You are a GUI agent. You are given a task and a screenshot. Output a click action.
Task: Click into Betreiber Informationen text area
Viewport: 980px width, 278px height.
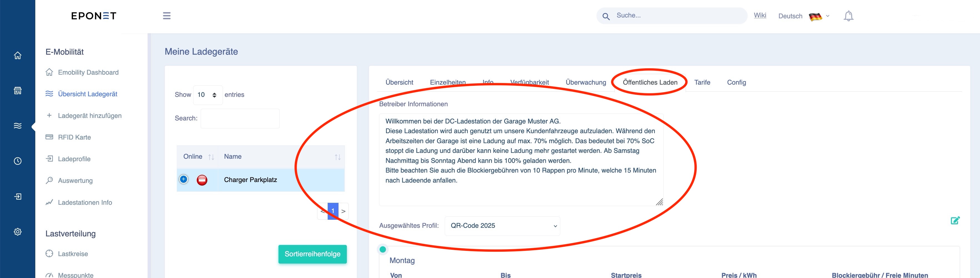[521, 160]
